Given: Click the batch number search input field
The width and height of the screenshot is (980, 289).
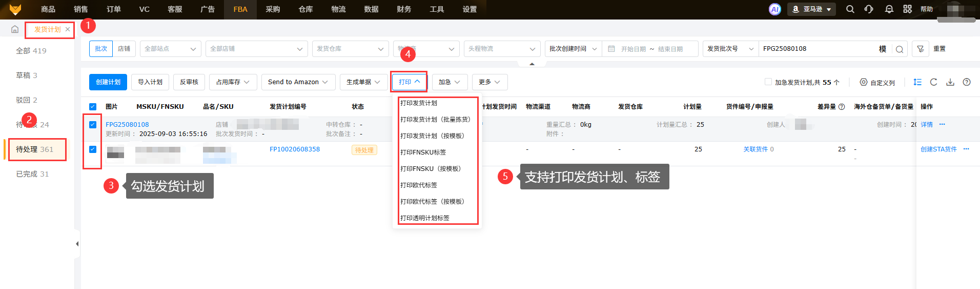Looking at the screenshot, I should [818, 49].
